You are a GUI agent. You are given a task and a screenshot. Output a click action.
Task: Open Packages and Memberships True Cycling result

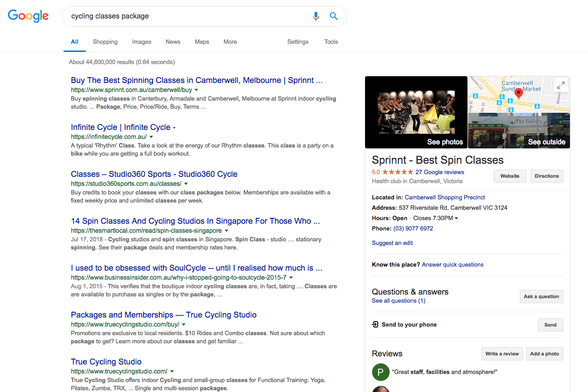coord(164,315)
